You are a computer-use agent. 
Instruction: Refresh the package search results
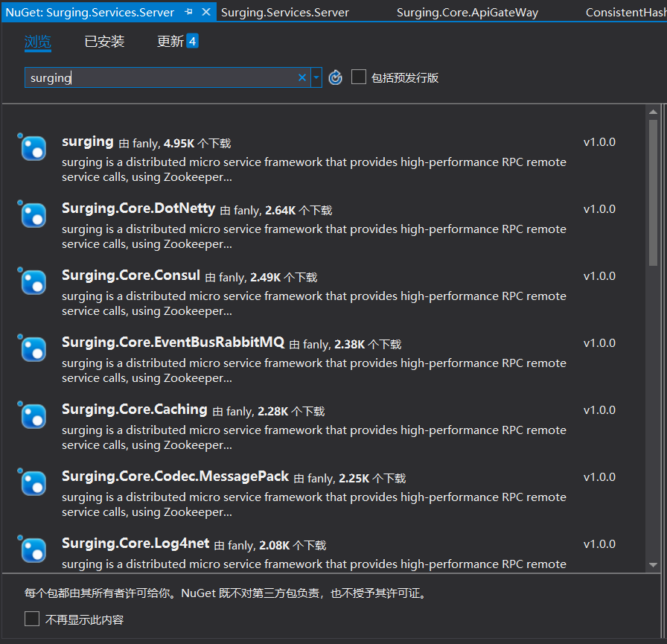(x=335, y=77)
